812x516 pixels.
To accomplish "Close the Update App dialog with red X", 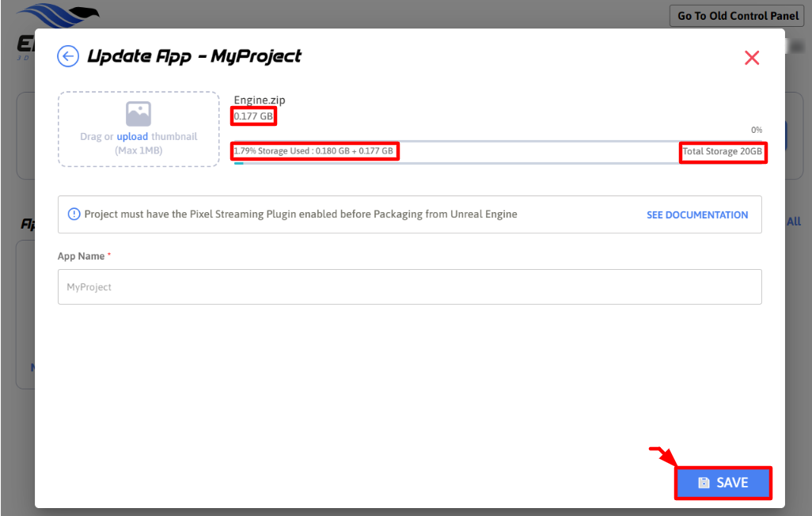I will click(x=752, y=58).
